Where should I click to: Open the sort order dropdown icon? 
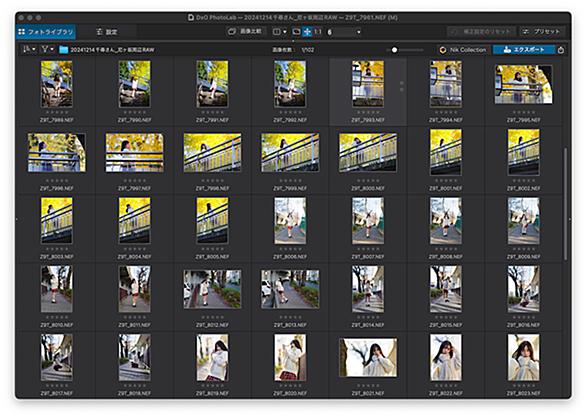(x=29, y=49)
